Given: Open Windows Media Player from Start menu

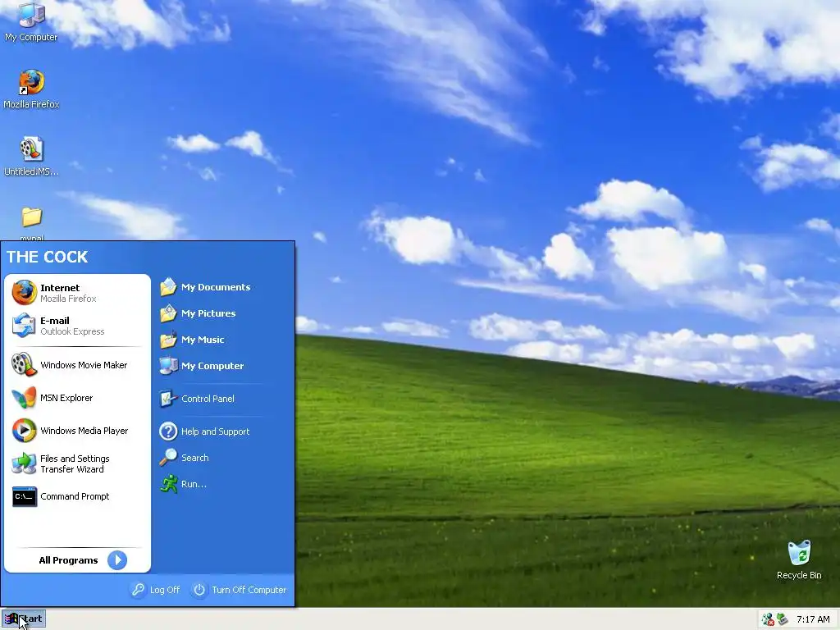Looking at the screenshot, I should click(78, 430).
